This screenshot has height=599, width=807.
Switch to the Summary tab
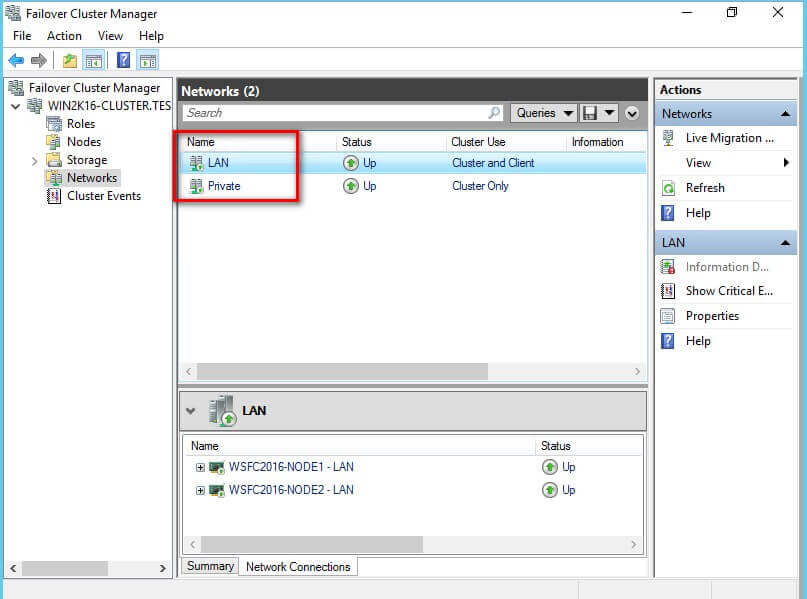pyautogui.click(x=210, y=566)
